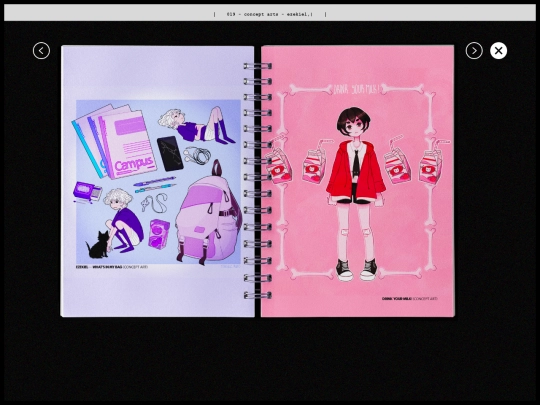Click the title '019 - concept arts - ezekiel'
The image size is (540, 405).
click(270, 14)
